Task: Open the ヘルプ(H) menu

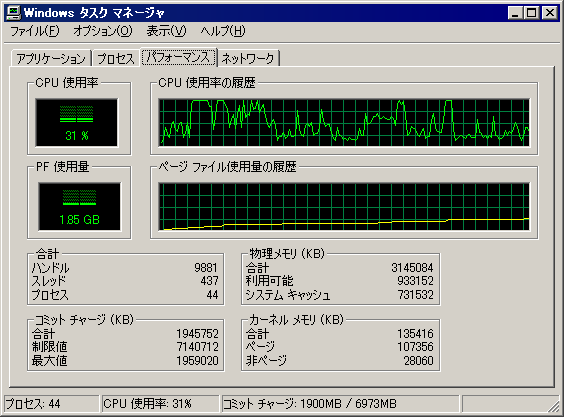Action: tap(223, 31)
